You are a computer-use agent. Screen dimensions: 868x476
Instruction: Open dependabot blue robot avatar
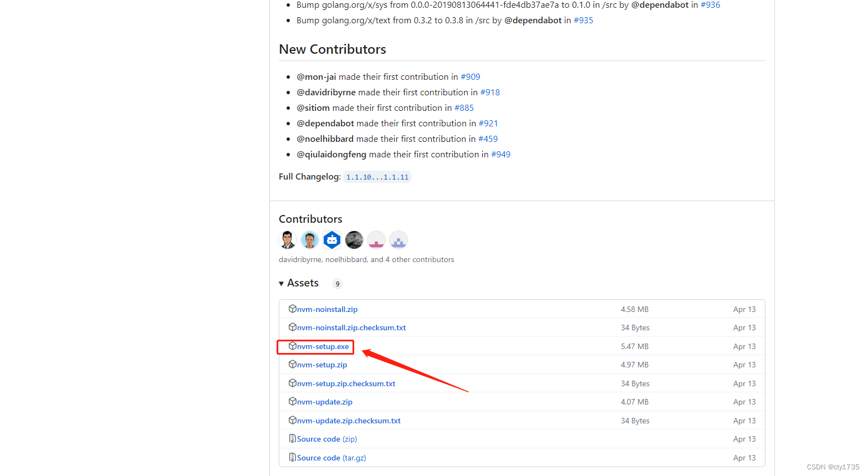pos(332,240)
